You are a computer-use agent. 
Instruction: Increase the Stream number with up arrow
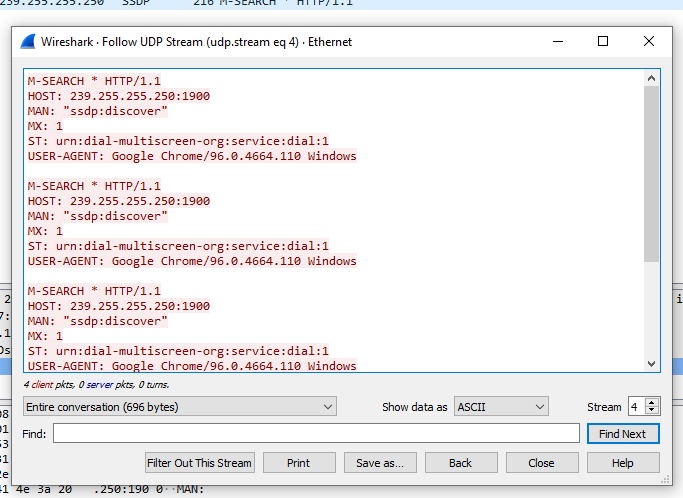coord(652,402)
